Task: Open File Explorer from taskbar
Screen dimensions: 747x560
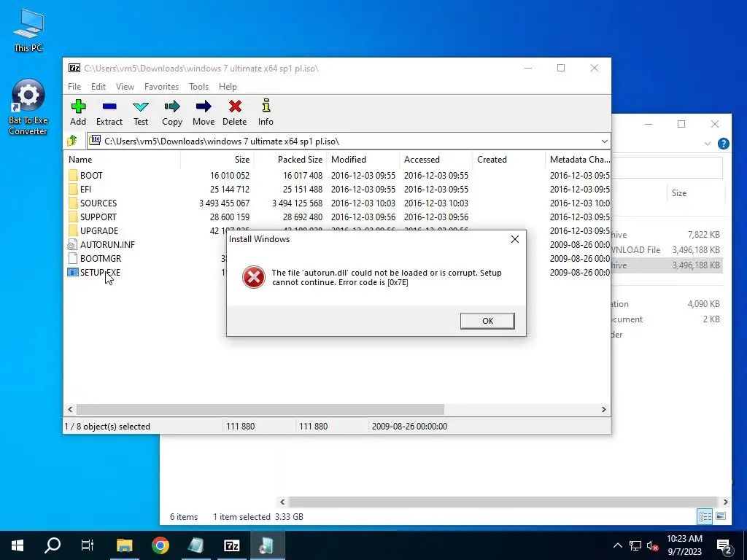Action: click(124, 545)
